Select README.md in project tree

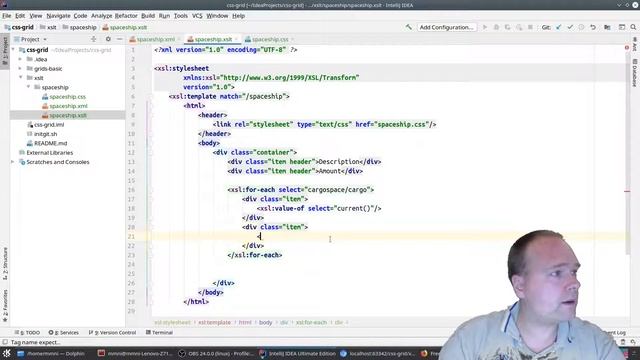pos(50,143)
